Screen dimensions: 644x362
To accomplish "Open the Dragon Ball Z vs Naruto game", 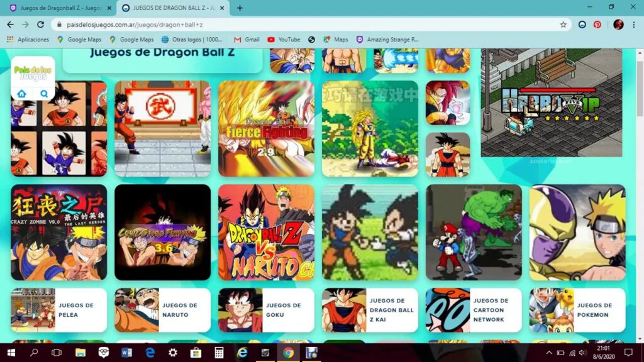I will [x=266, y=232].
